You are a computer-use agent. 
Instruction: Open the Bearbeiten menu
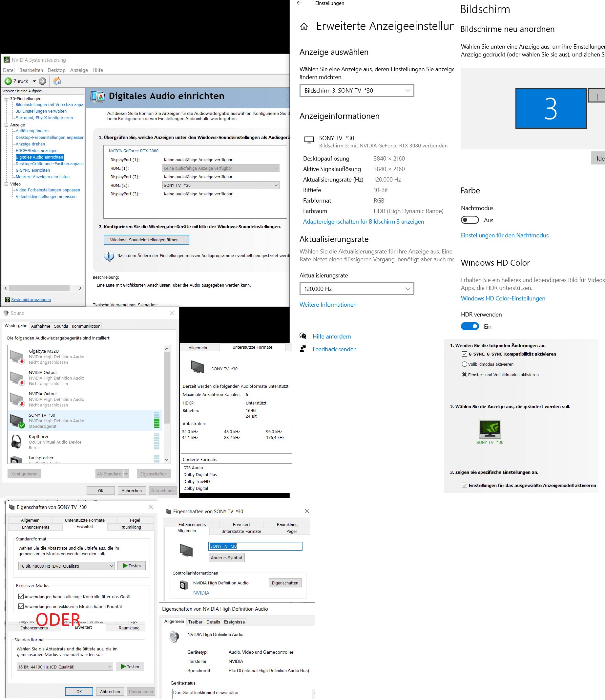click(x=31, y=70)
